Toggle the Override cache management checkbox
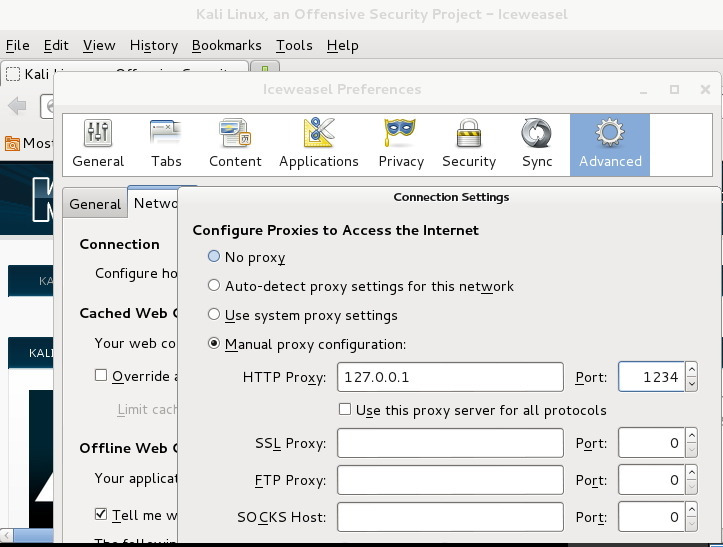Screen dimensions: 723x547 coord(101,375)
